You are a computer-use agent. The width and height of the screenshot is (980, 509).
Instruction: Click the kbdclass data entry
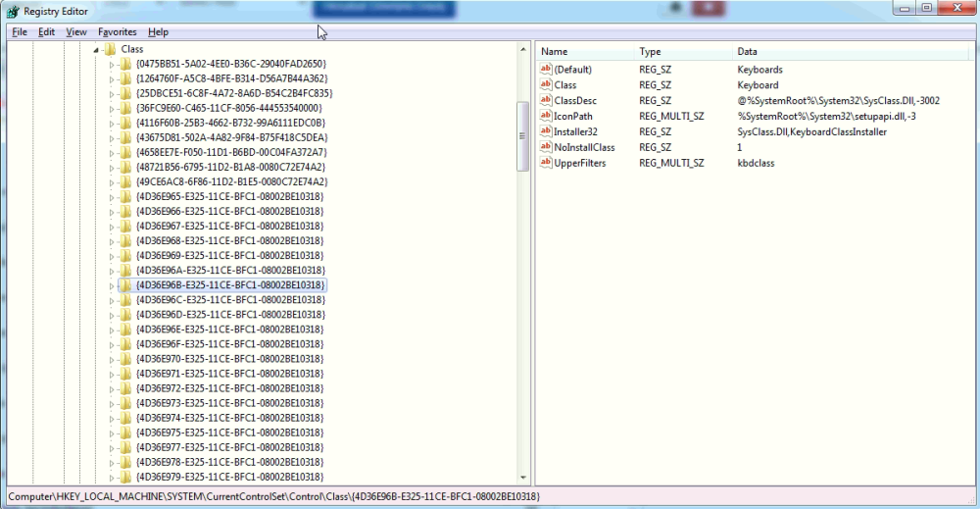point(756,163)
